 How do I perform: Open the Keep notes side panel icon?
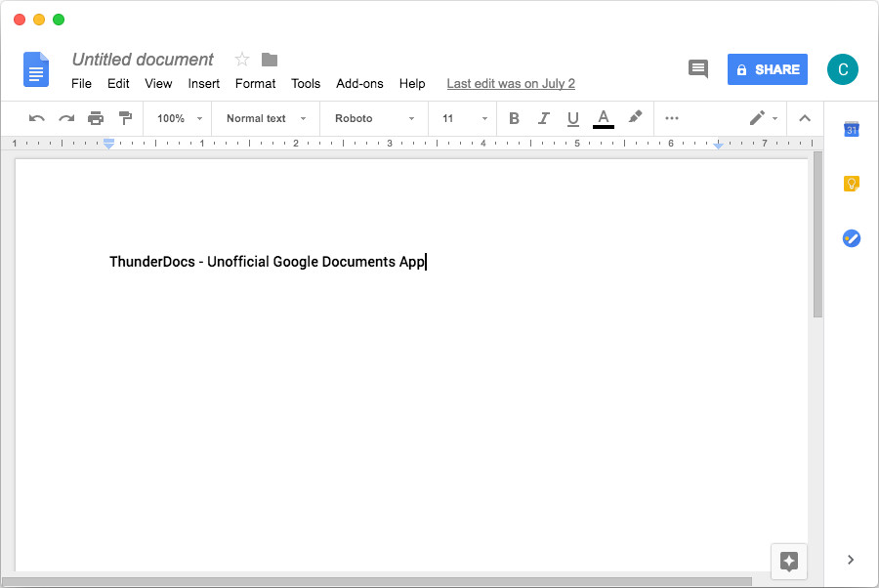pyautogui.click(x=851, y=184)
